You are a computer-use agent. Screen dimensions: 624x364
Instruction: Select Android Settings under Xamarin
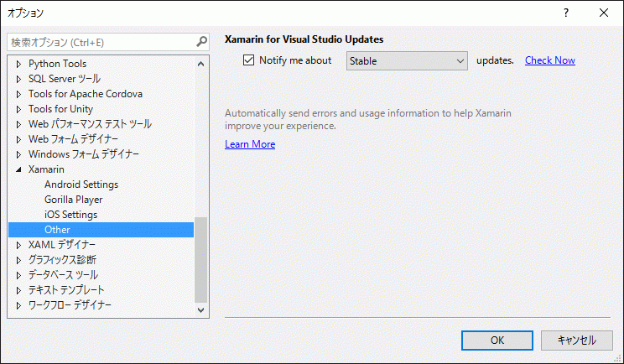[81, 185]
